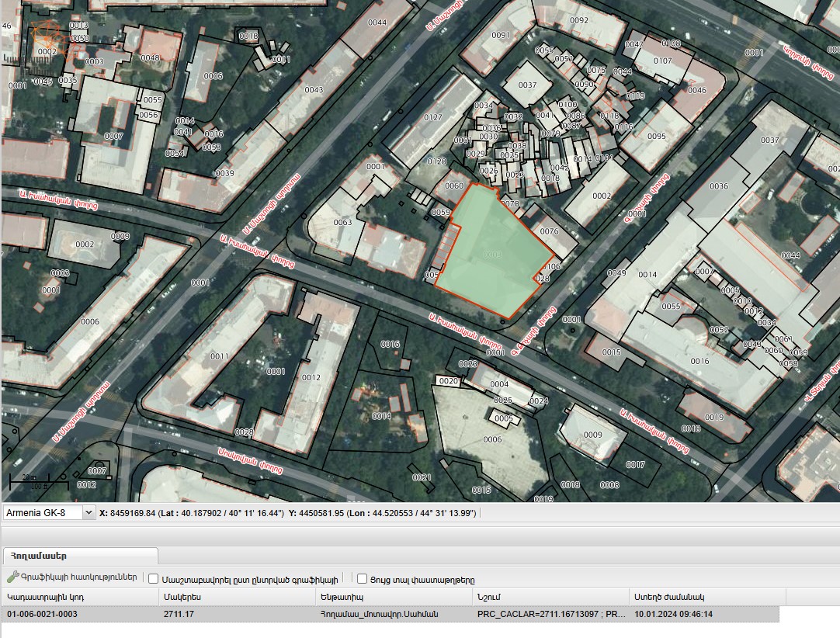This screenshot has width=840, height=638.
Task: Open the Armenia GK-8 coordinate system dropdown
Action: [89, 512]
